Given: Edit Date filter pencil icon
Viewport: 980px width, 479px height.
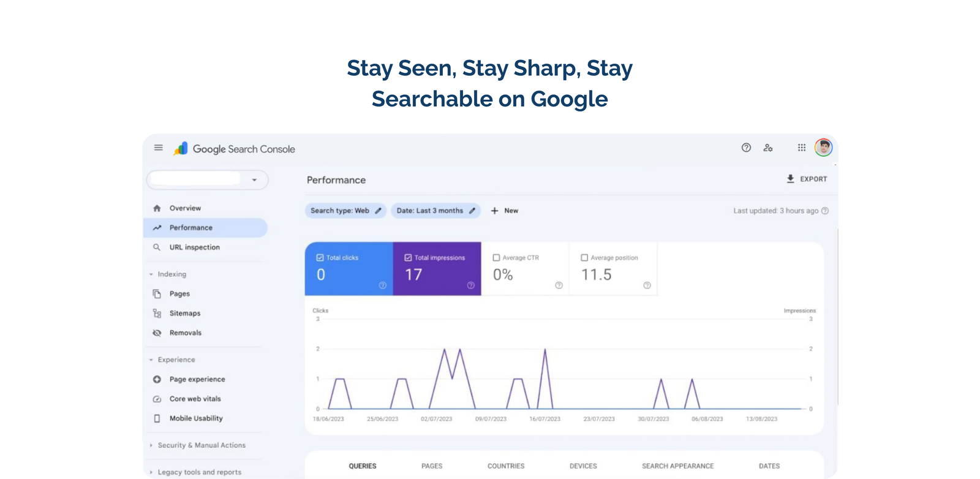Looking at the screenshot, I should [x=472, y=211].
